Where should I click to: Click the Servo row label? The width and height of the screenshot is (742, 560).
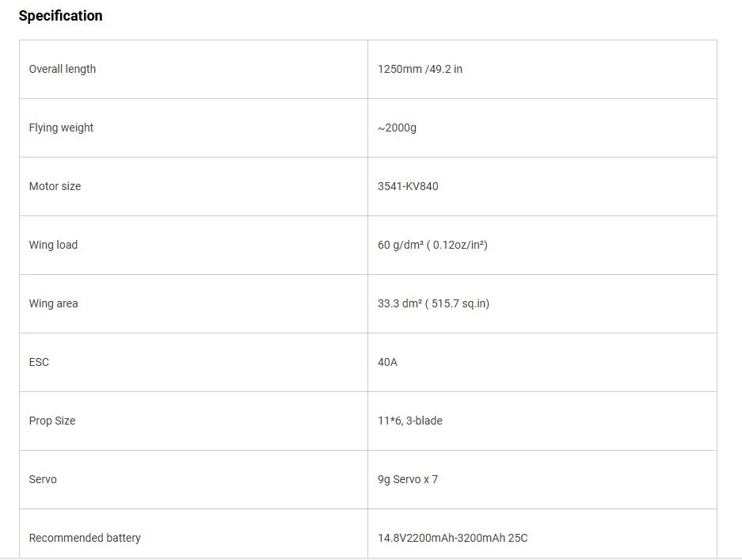43,479
